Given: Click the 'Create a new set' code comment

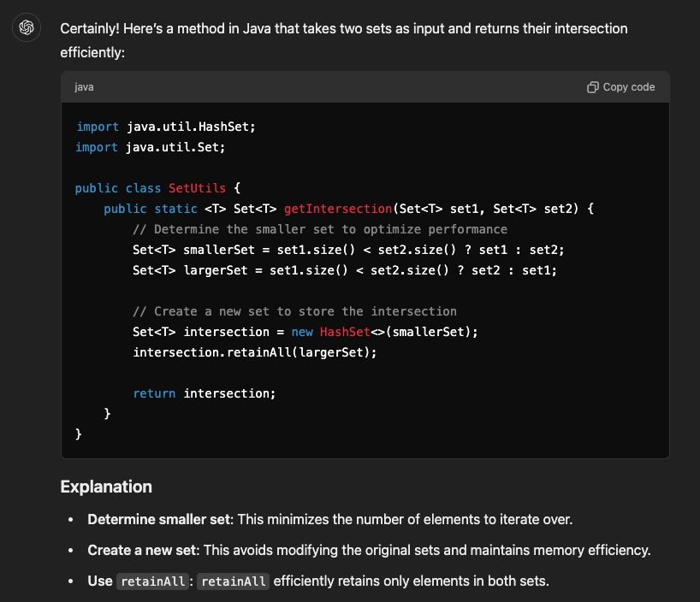Looking at the screenshot, I should [294, 311].
